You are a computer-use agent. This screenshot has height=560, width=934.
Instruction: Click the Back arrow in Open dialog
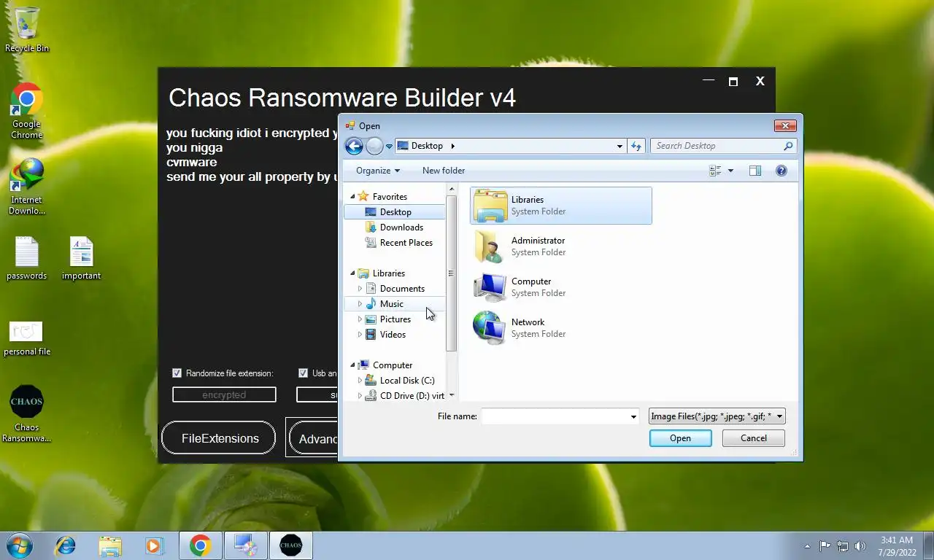point(354,146)
